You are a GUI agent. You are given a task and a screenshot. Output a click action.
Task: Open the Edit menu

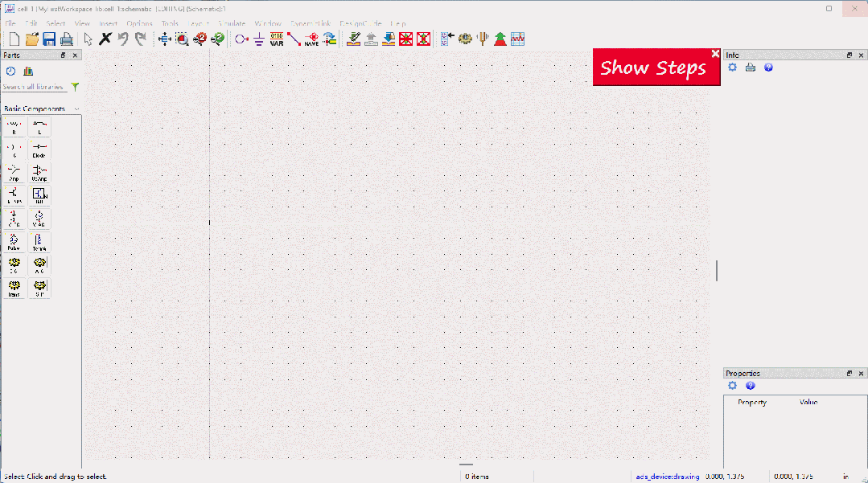click(31, 23)
